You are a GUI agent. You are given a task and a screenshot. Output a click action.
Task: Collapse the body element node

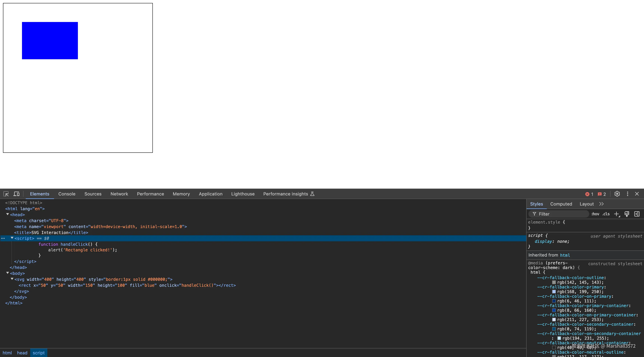(x=7, y=273)
